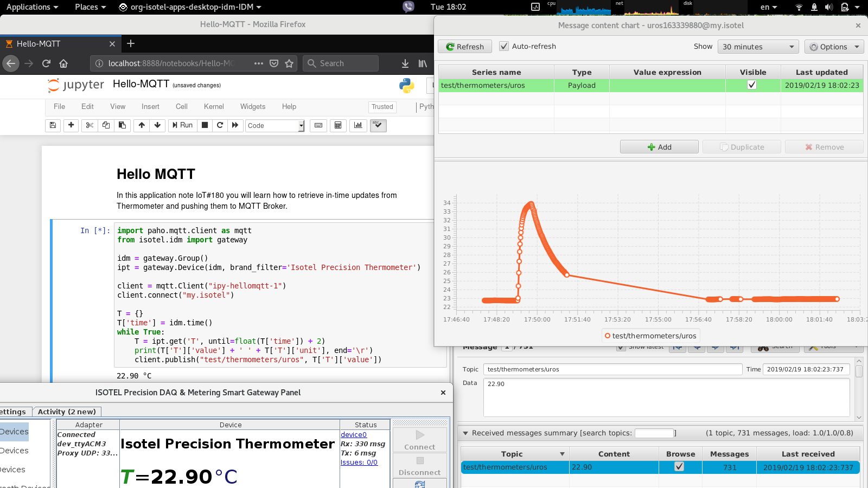
Task: Open the Jupyter Cell menu
Action: [x=182, y=106]
